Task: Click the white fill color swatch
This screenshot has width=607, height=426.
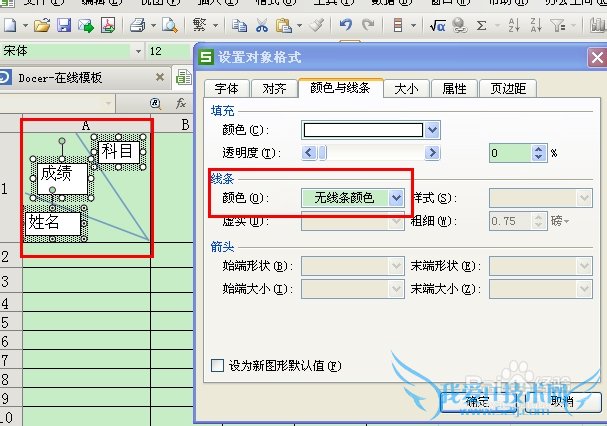Action: click(363, 130)
